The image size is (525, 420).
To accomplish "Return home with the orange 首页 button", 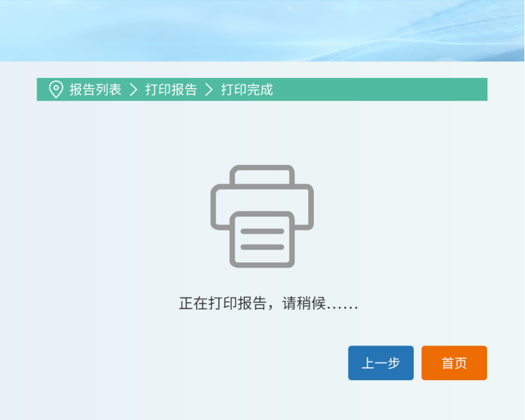I will [x=454, y=363].
